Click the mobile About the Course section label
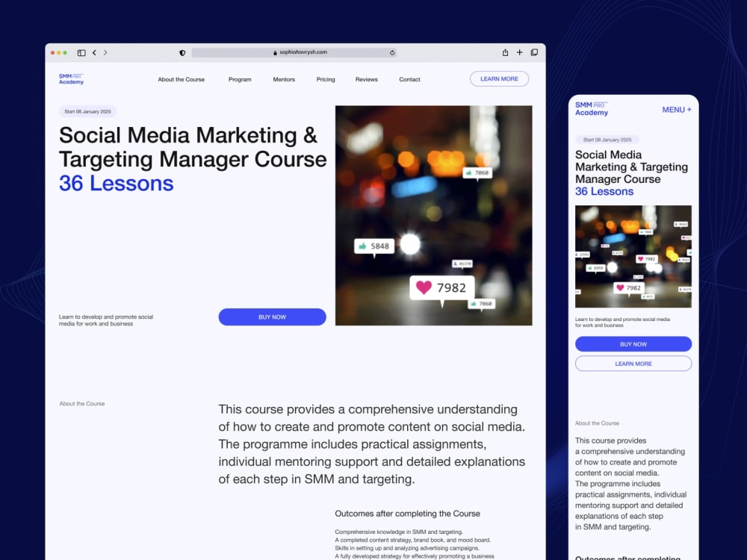 coord(597,423)
